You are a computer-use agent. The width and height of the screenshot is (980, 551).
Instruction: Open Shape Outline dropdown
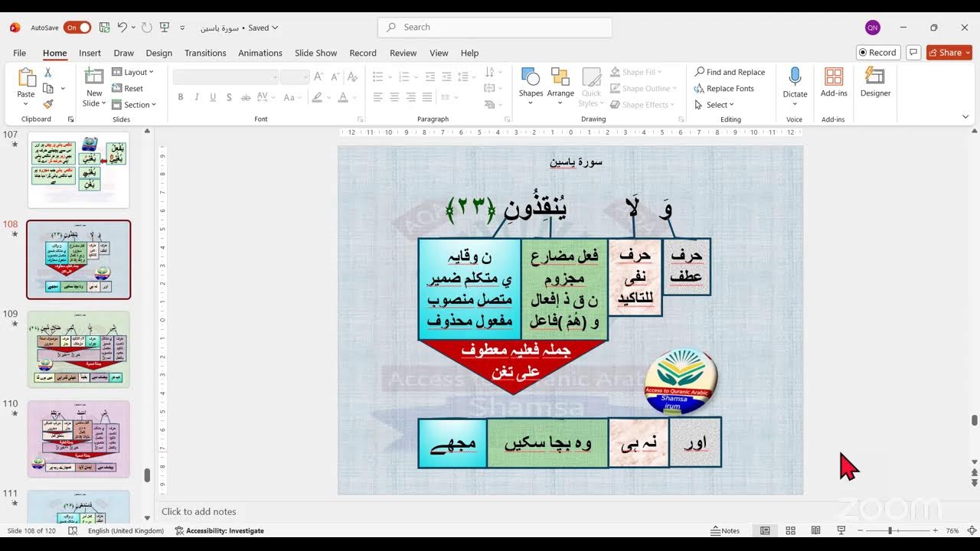[x=642, y=88]
